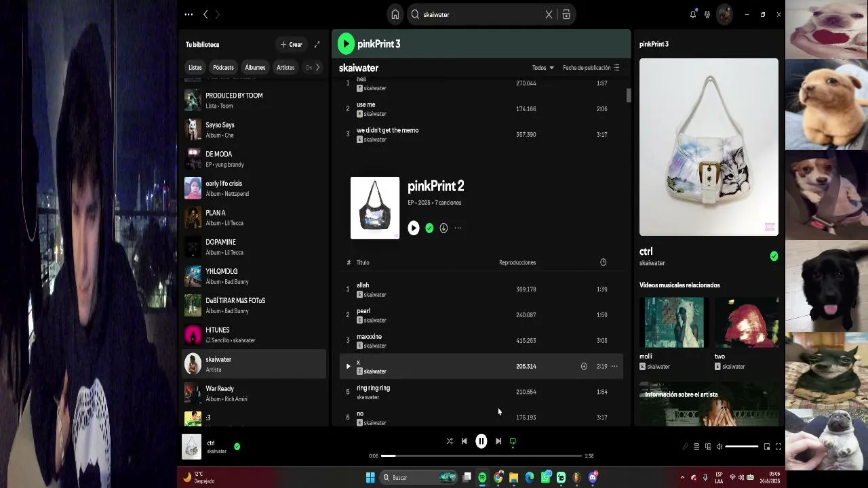Click inside the skaiwater search field
This screenshot has width=868, height=488.
481,14
